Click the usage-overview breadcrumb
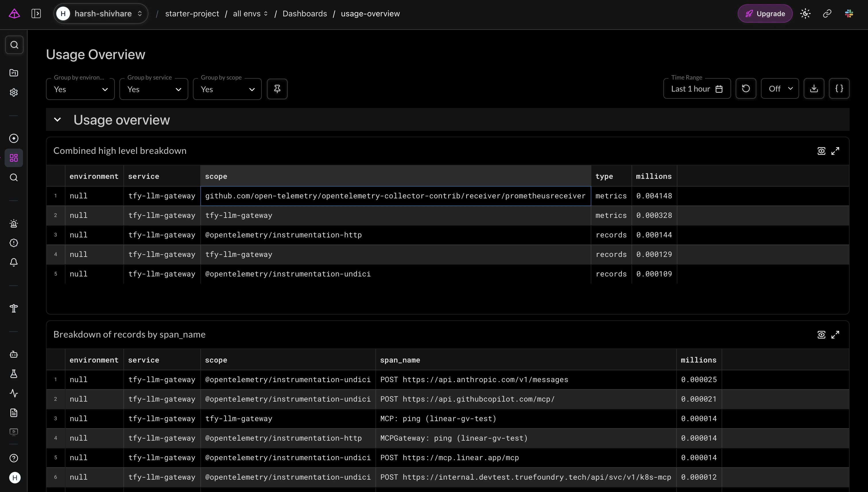 click(370, 13)
